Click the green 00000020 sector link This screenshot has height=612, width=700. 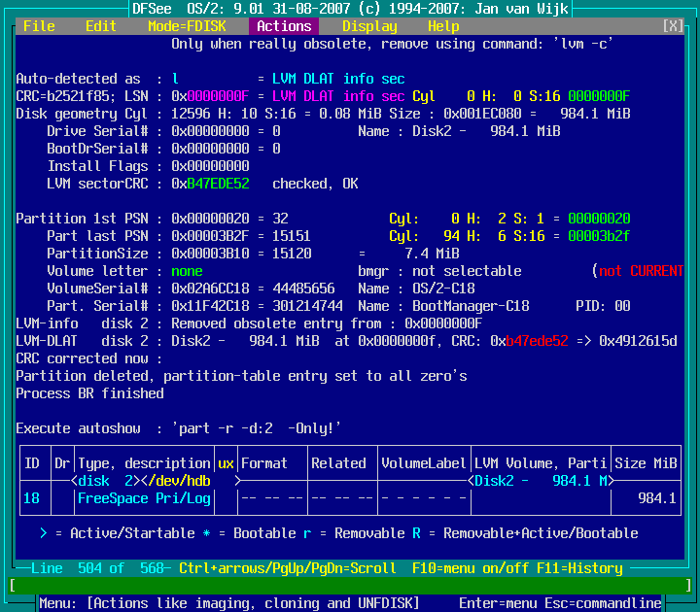click(599, 219)
